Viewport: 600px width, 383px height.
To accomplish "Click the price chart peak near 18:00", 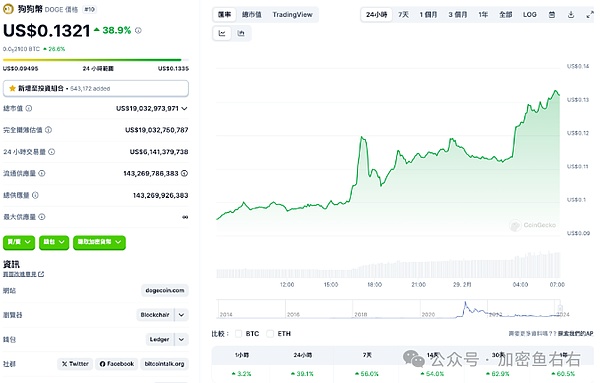I will point(362,137).
